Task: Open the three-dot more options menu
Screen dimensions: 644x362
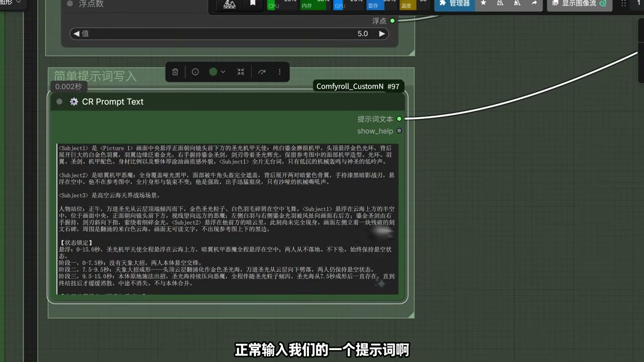Action: [280, 72]
